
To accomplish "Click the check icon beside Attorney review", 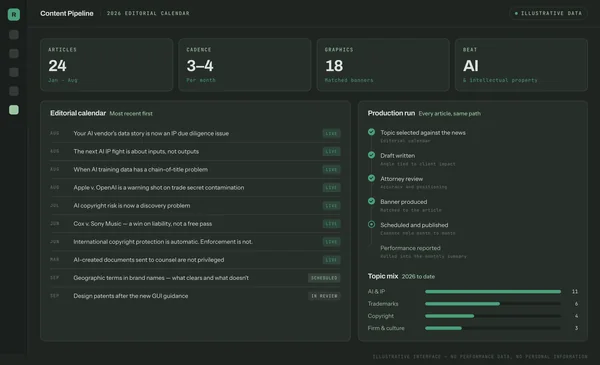I will 371,178.
